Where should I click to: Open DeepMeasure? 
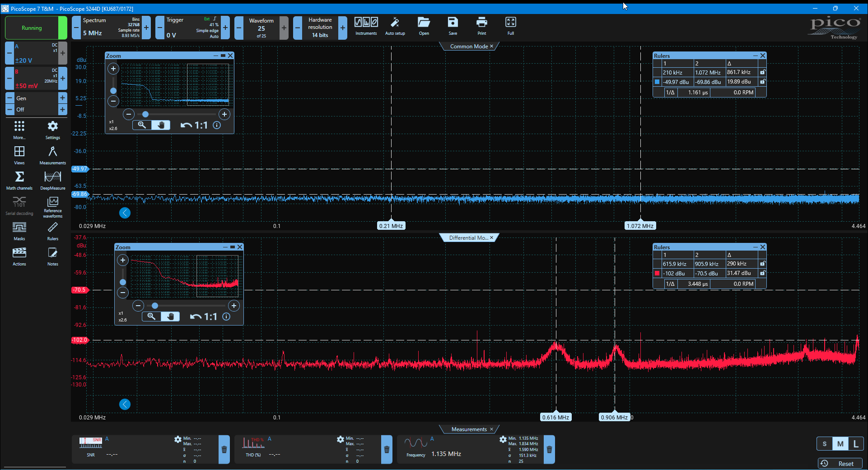point(53,181)
